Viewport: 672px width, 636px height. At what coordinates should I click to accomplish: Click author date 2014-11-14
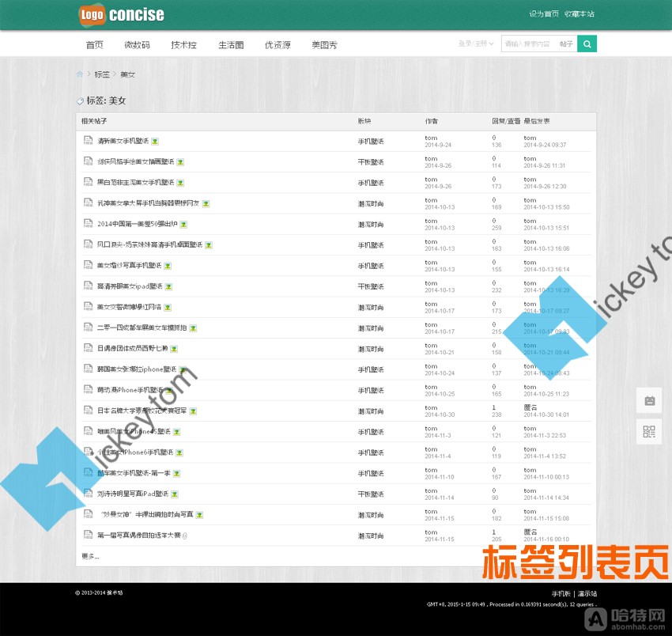point(440,498)
